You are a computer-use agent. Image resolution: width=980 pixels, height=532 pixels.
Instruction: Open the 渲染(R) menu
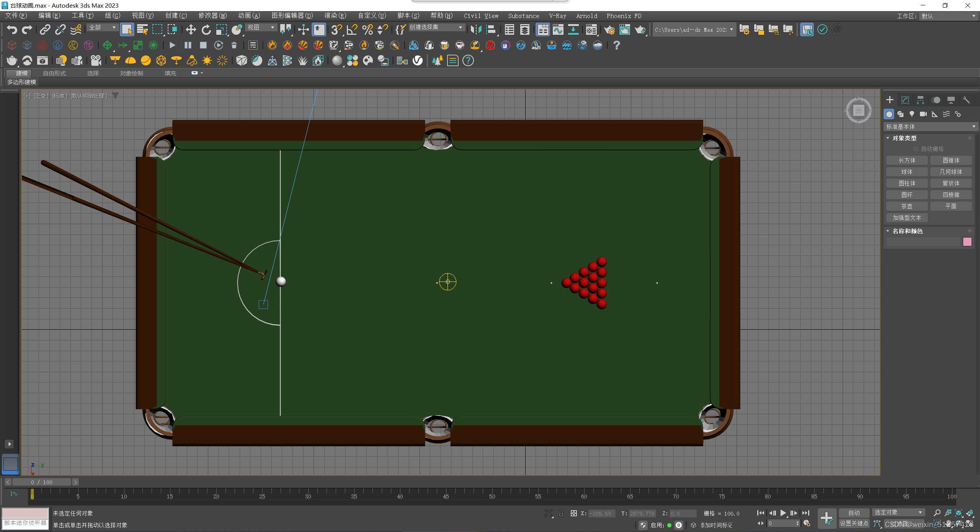pos(335,16)
